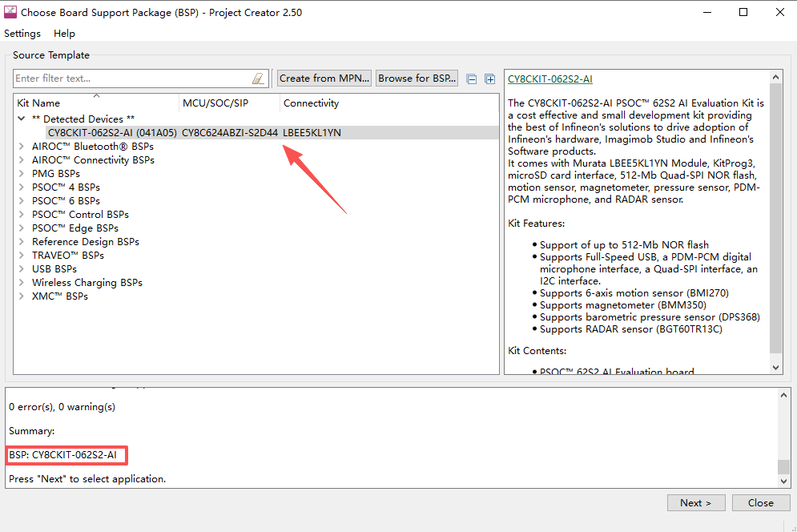
Task: Expand the PMG BSPs group
Action: (x=22, y=173)
